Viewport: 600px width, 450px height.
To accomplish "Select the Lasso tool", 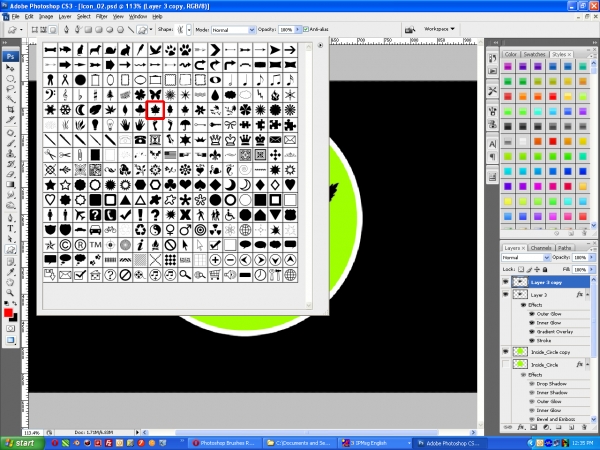I will tap(10, 89).
